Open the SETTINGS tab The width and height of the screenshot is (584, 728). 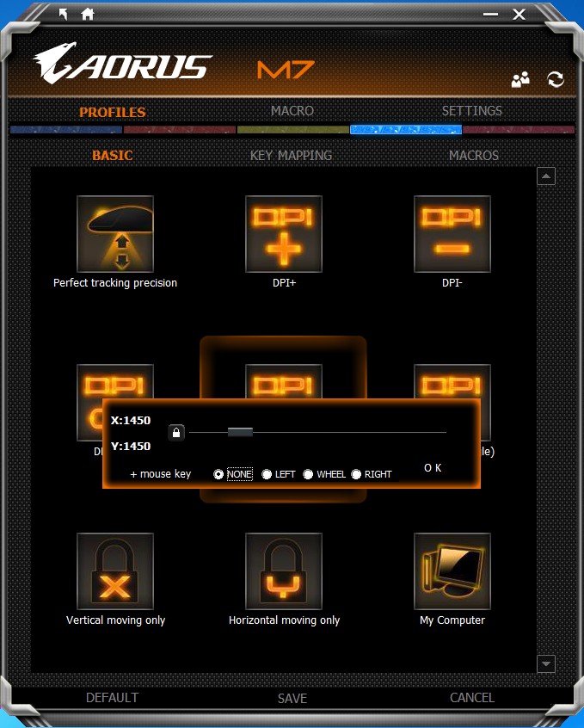tap(471, 111)
